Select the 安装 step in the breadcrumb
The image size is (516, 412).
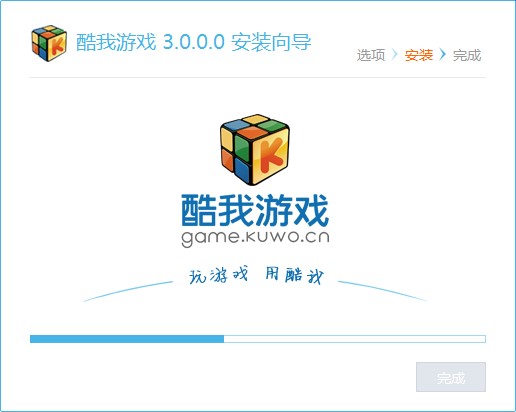(419, 55)
